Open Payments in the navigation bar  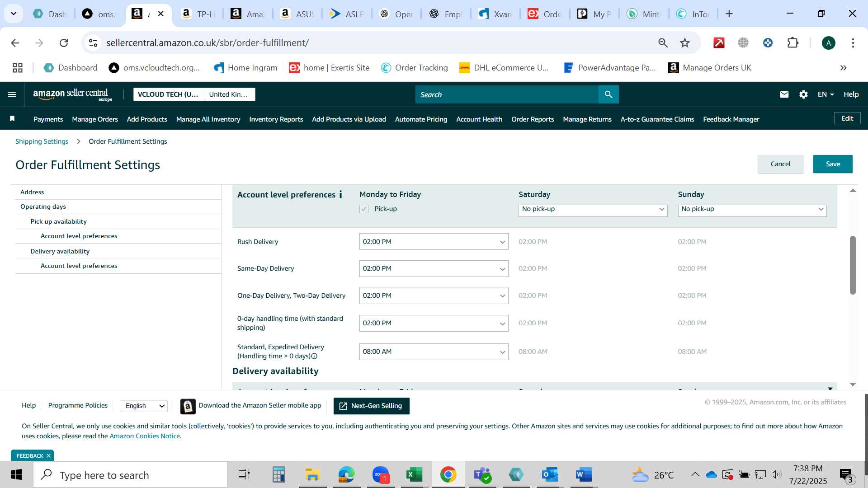48,119
